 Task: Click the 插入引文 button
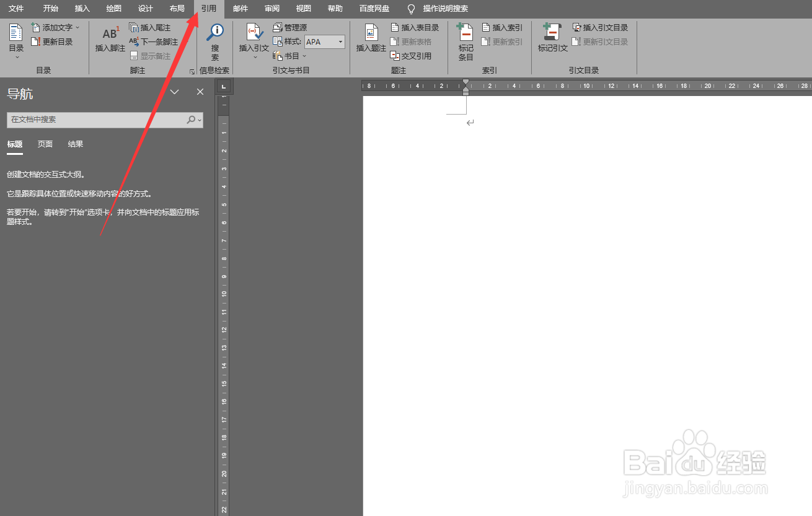[254, 40]
